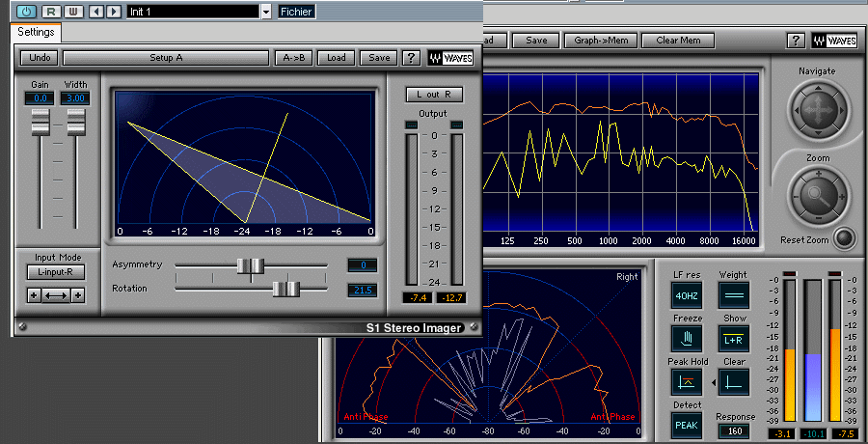Toggle the L-input-R input mode button

click(x=56, y=272)
